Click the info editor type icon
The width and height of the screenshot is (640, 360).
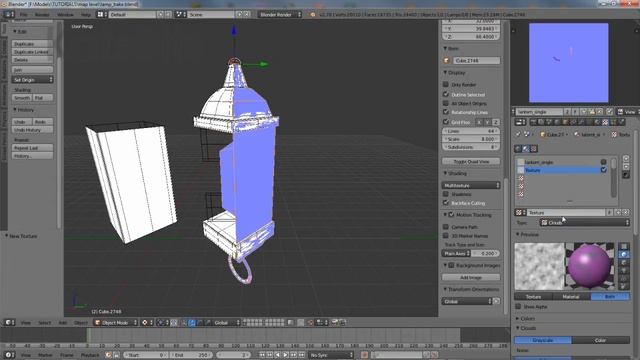9,14
